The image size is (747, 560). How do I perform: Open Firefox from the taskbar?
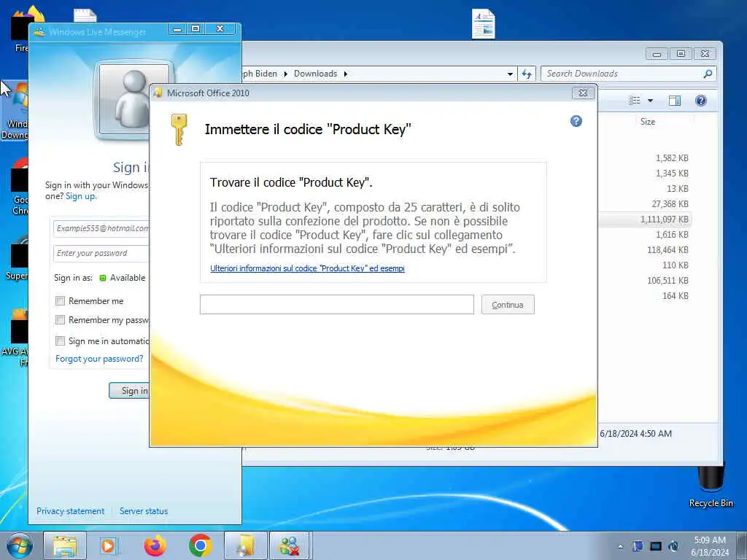click(x=155, y=545)
